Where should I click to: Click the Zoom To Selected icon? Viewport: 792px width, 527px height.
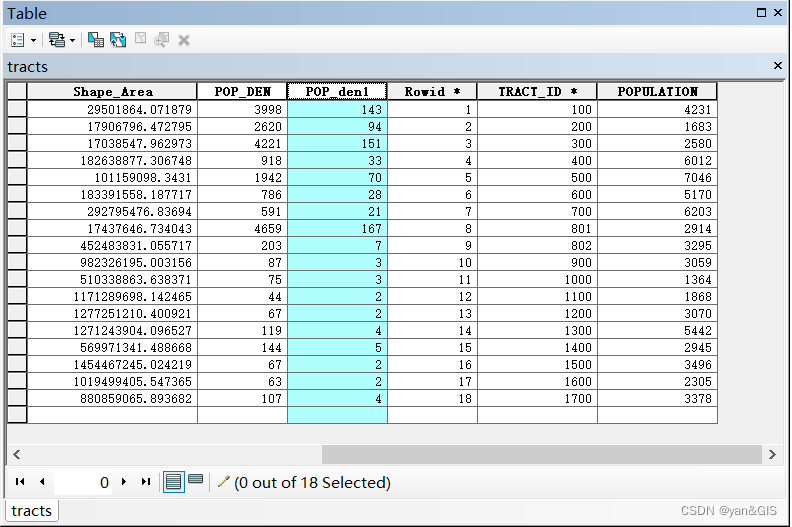point(162,40)
